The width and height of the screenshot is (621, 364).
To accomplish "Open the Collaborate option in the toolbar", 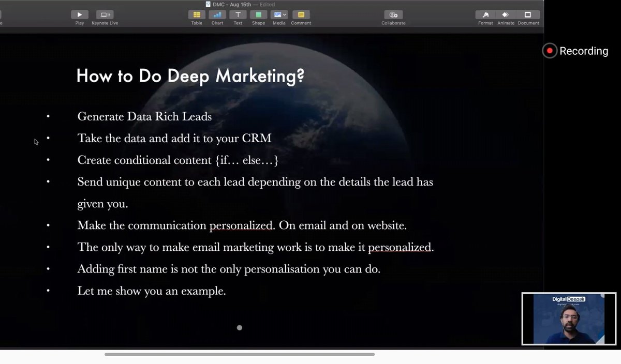I will point(393,15).
